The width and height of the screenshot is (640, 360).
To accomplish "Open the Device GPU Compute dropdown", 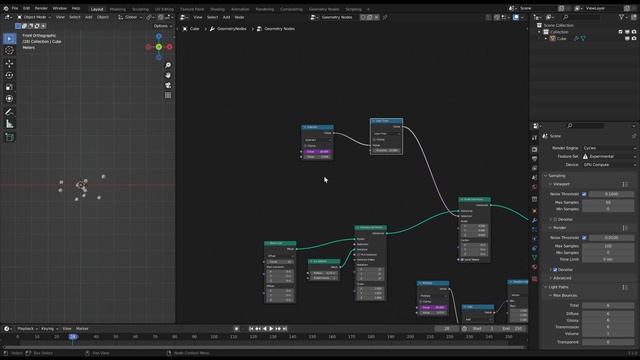I will point(609,164).
